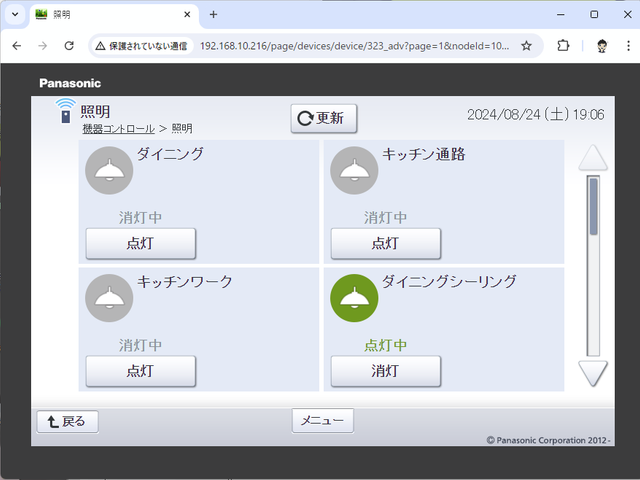Turn off ダイニングシーリング with 消灯
Image resolution: width=640 pixels, height=480 pixels.
click(385, 371)
